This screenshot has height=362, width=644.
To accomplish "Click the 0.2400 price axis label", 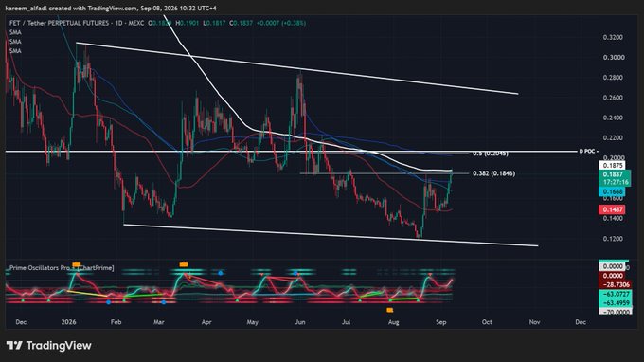I will (x=613, y=118).
